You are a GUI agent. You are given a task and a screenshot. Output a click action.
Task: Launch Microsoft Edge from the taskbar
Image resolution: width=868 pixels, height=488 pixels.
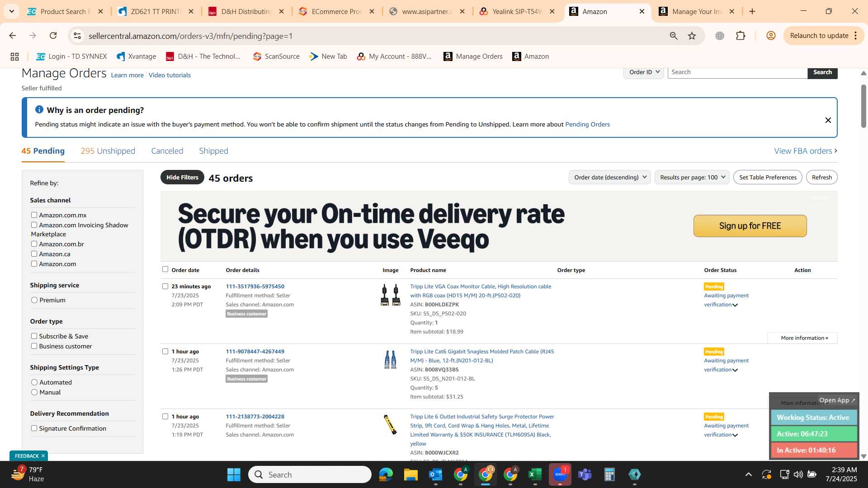pos(386,474)
